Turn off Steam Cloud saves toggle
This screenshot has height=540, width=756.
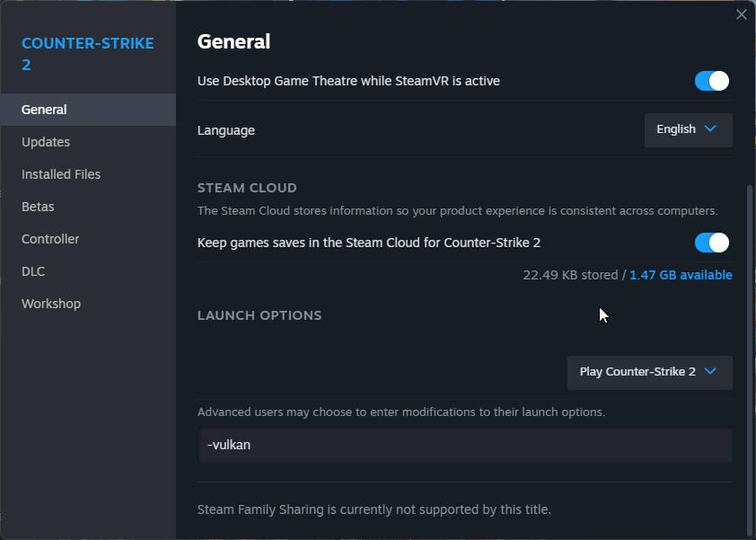click(712, 243)
